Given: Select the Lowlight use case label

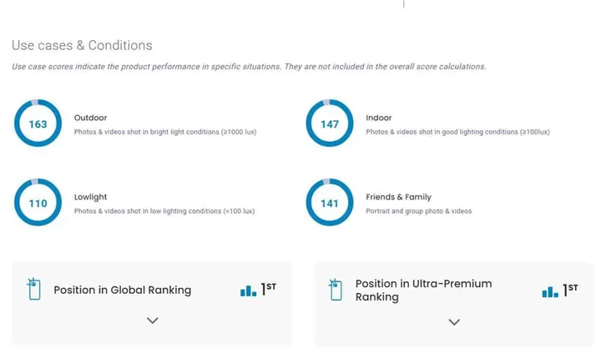Looking at the screenshot, I should pos(90,197).
